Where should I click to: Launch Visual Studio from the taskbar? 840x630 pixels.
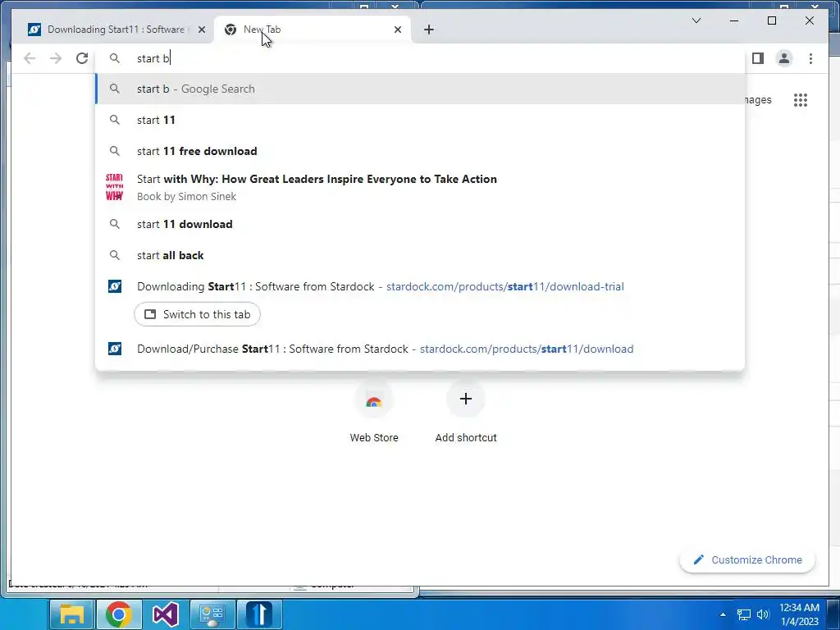[166, 614]
